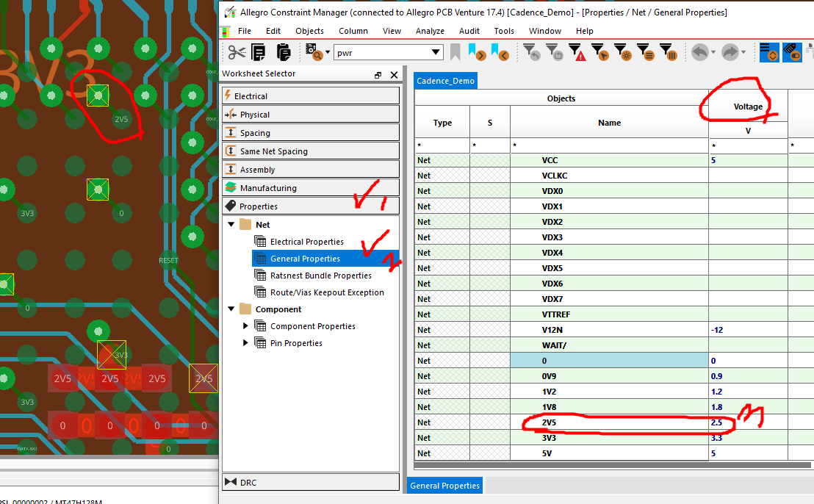Image resolution: width=814 pixels, height=504 pixels.
Task: Click the filter with gear icon
Action: tap(622, 52)
